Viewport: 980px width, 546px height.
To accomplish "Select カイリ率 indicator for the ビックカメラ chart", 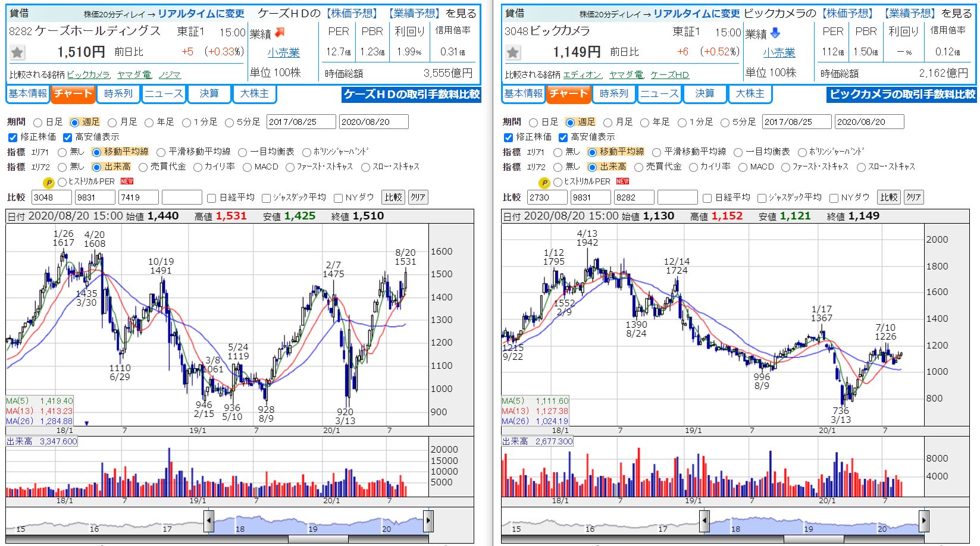I will coord(693,168).
